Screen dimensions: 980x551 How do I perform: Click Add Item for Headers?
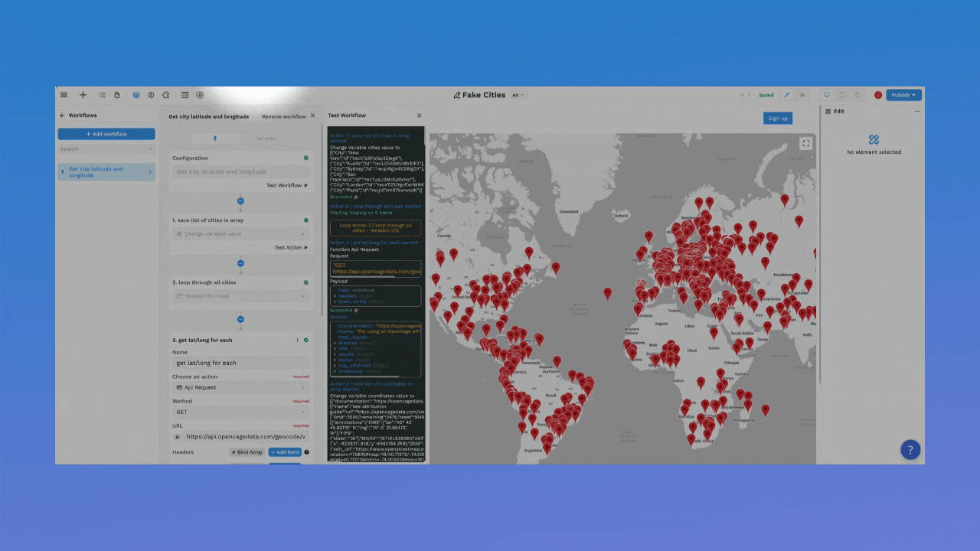pos(285,452)
